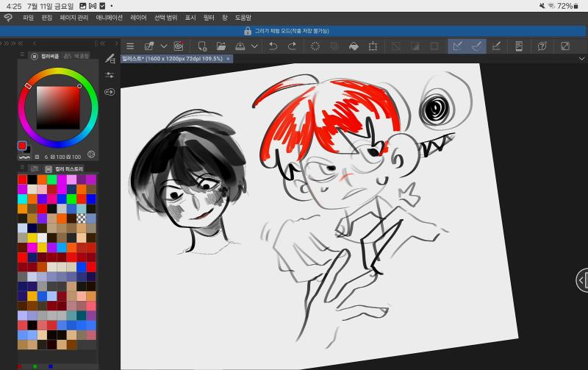Toggle the first highlighted snap ruler button
The image size is (588, 370).
pyautogui.click(x=457, y=46)
